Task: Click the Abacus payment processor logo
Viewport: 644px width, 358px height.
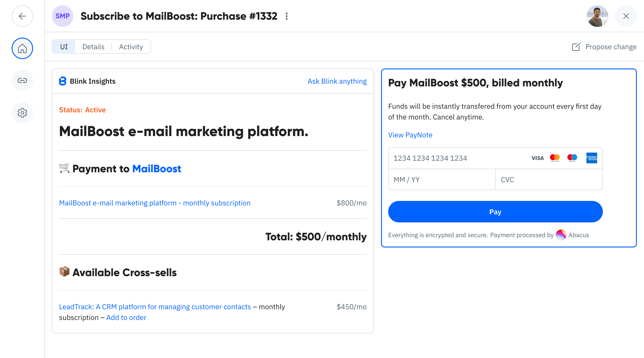Action: tap(561, 235)
